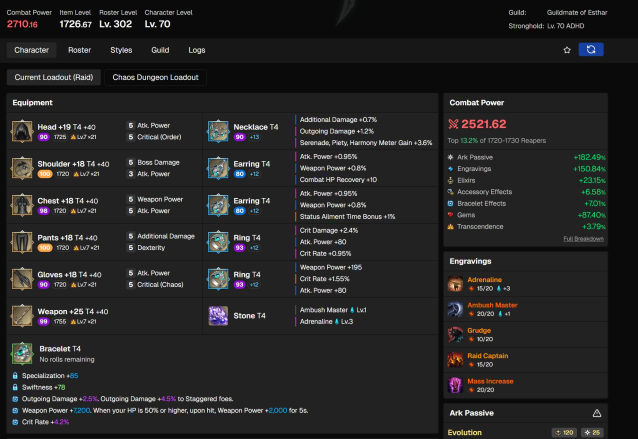Viewport: 638px width, 439px height.
Task: Click the Head +19 helmet icon
Action: click(x=22, y=132)
